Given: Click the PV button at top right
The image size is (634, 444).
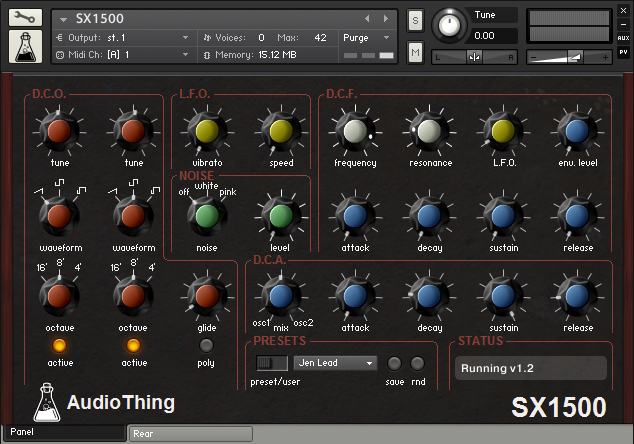Looking at the screenshot, I should [x=623, y=53].
